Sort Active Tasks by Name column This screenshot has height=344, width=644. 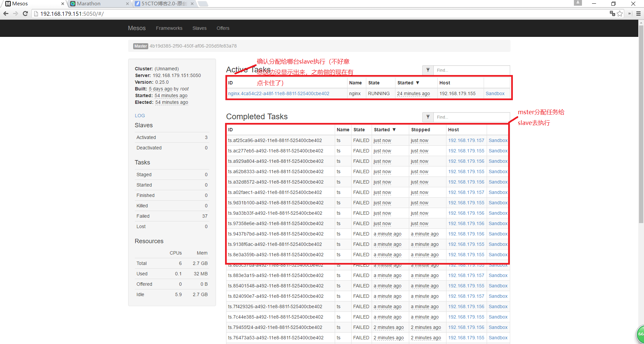click(x=356, y=83)
